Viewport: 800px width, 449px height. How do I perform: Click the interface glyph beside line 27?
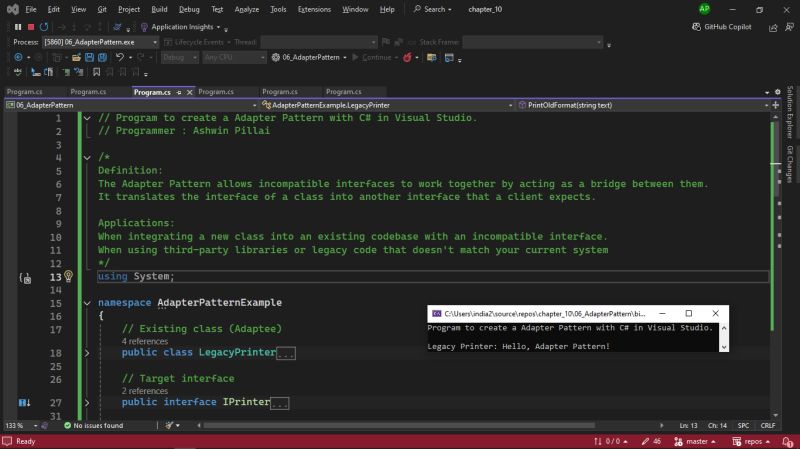(x=24, y=403)
